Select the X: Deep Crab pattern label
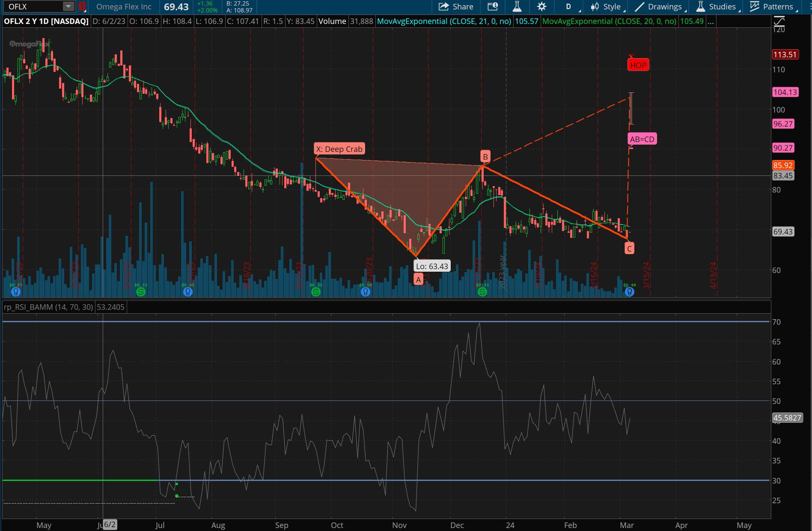Screen dimensions: 812x531 tap(339, 149)
